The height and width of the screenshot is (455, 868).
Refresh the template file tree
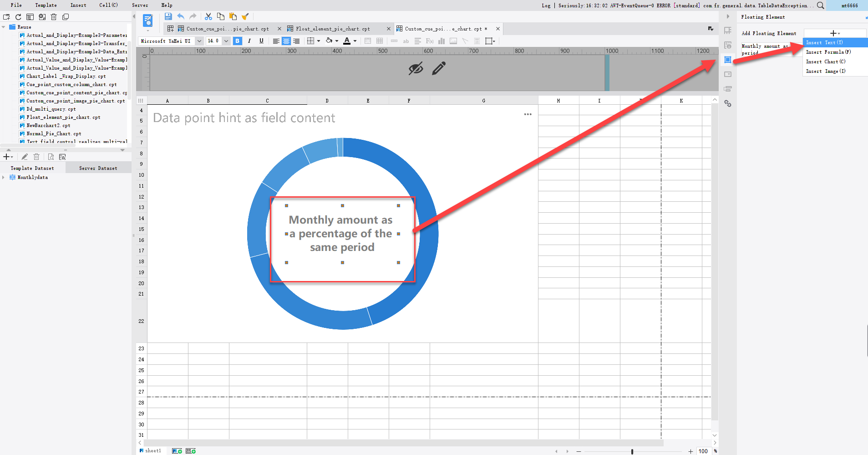coord(18,17)
